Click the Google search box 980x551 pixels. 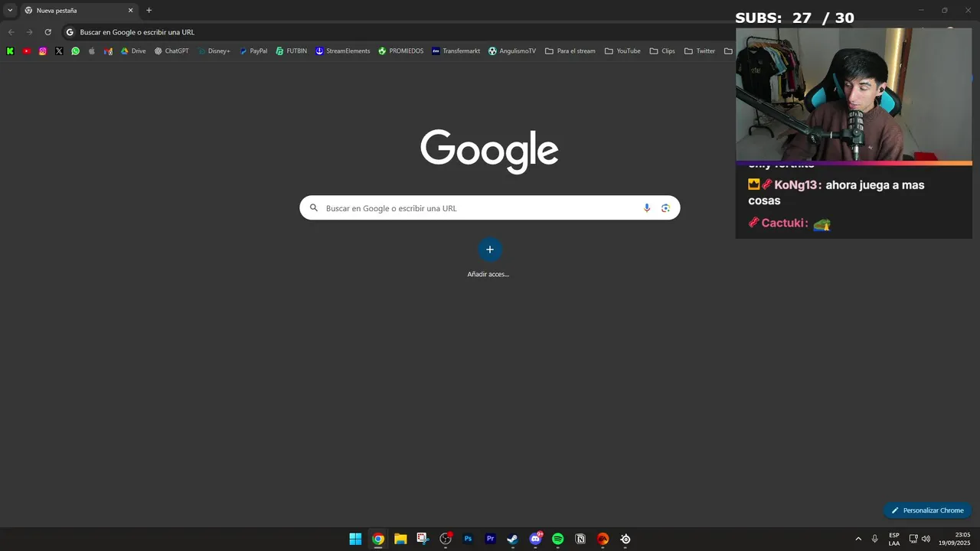pyautogui.click(x=489, y=208)
